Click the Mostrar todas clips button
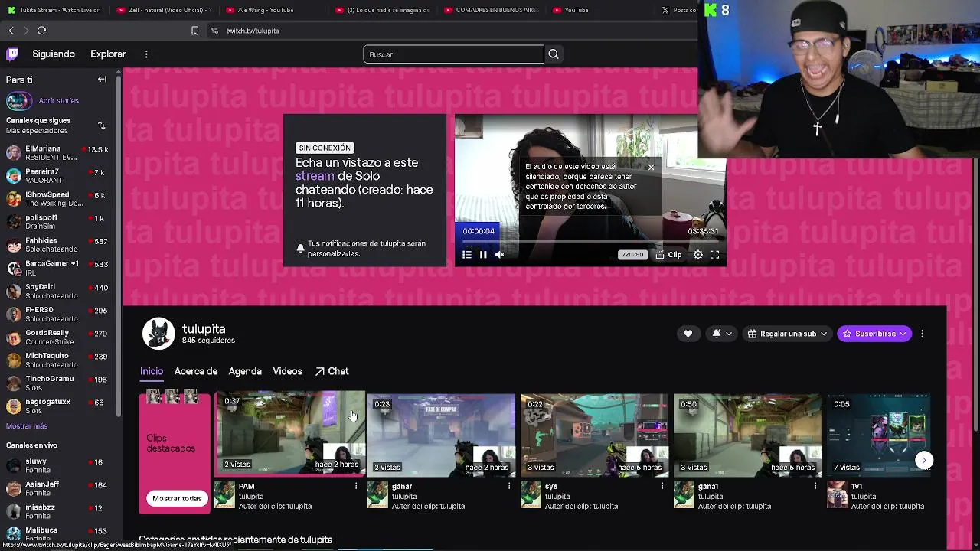980x551 pixels. coord(177,498)
